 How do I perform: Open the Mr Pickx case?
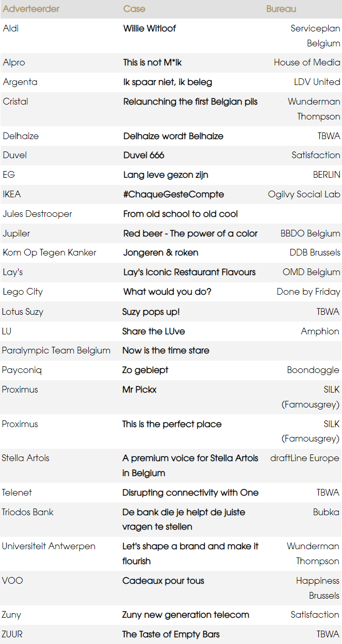[139, 389]
